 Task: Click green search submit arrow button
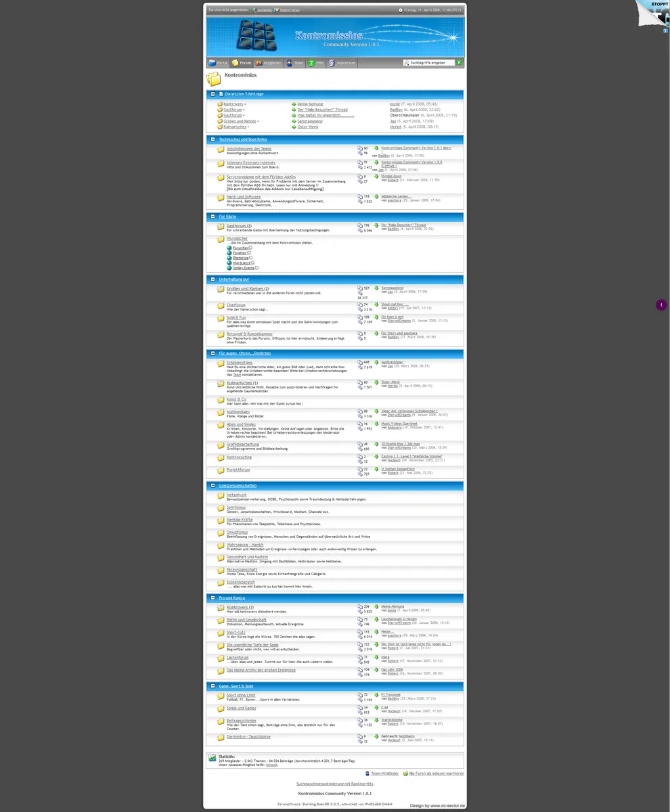click(459, 62)
